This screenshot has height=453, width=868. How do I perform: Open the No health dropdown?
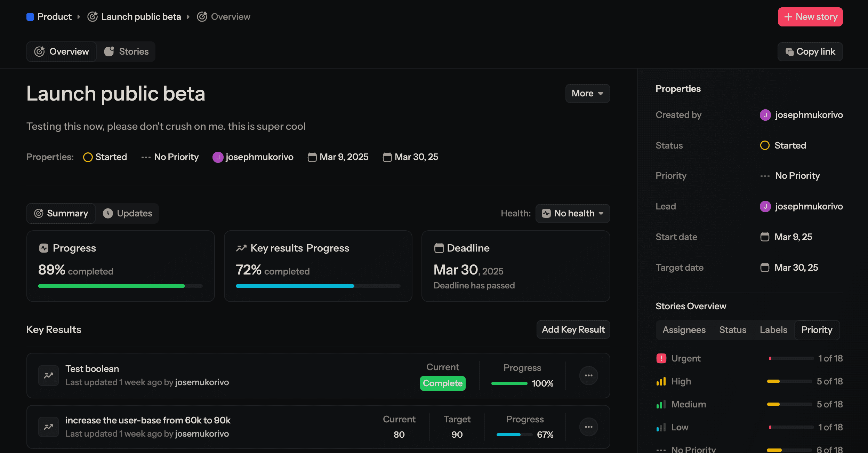click(x=573, y=213)
